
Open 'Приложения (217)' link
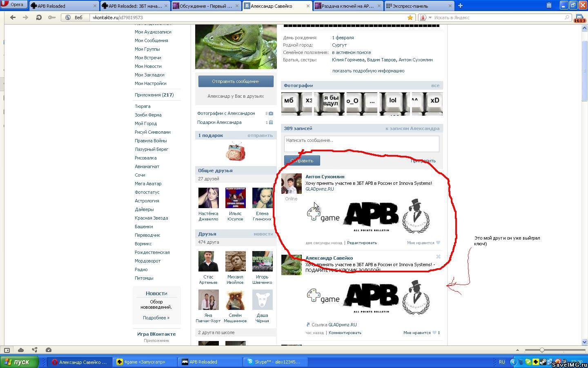pos(154,95)
